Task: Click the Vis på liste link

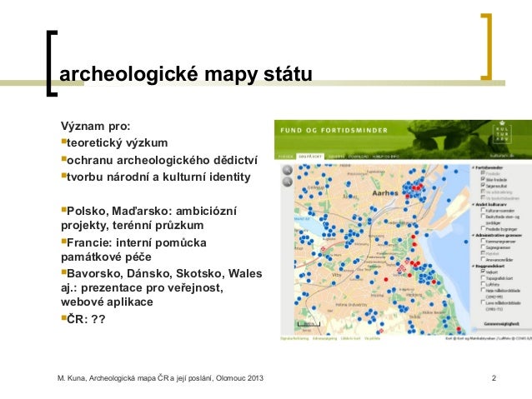Action: 372,338
